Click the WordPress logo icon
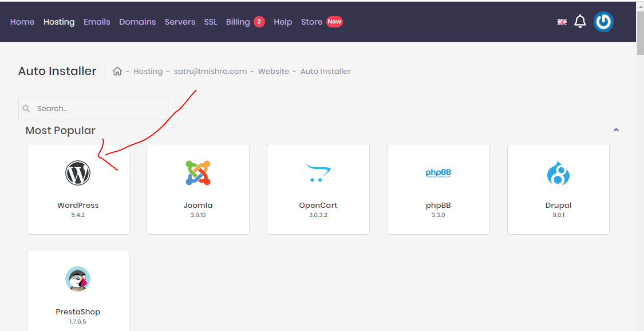Viewport: 644px width, 331px height. (x=78, y=173)
